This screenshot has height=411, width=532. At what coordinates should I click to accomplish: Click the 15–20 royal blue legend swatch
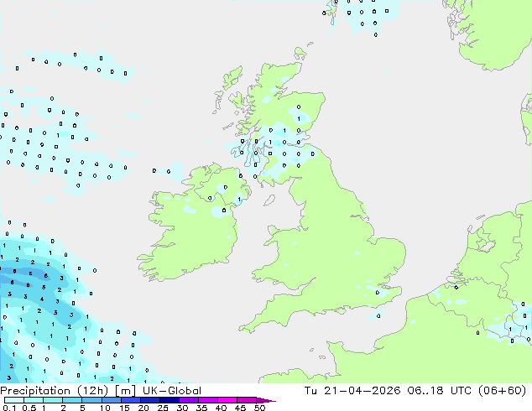click(130, 400)
